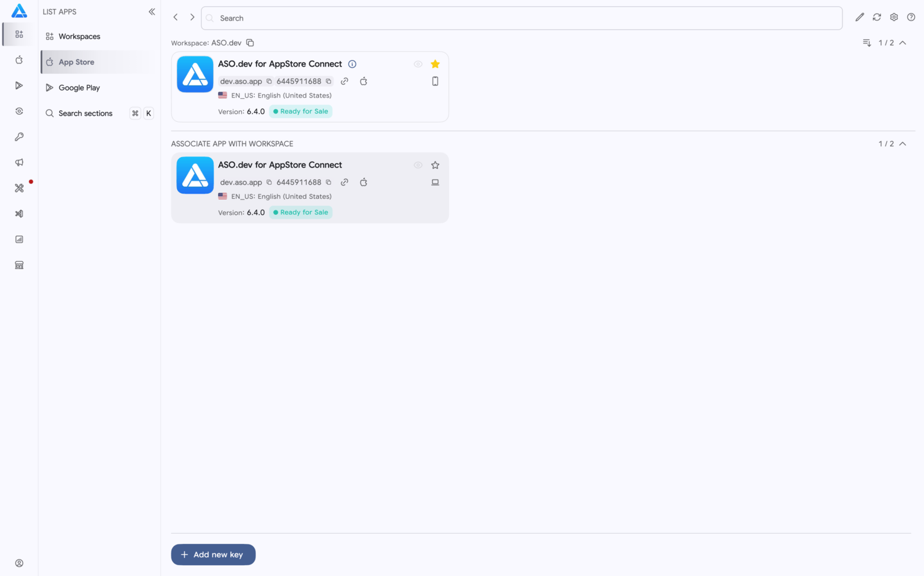Open the eye-scan icon in the left rail

pos(19,111)
